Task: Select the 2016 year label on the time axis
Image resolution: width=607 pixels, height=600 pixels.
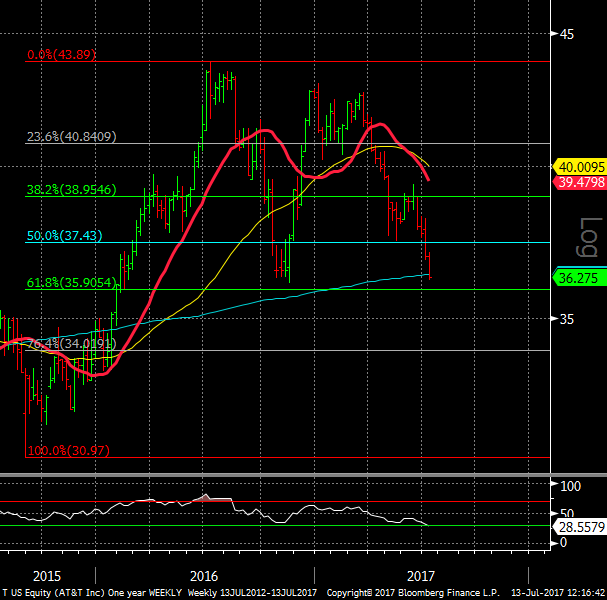Action: (204, 576)
